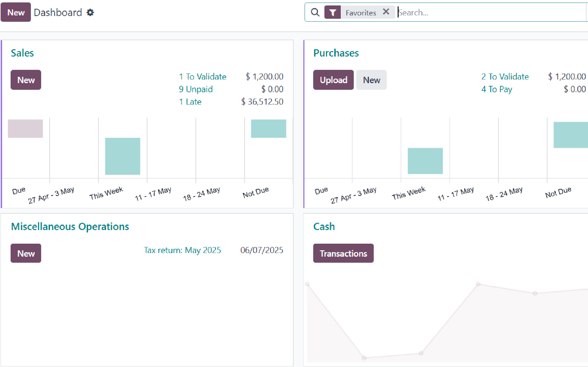Click the filter funnel icon
This screenshot has width=588, height=367.
pos(333,12)
